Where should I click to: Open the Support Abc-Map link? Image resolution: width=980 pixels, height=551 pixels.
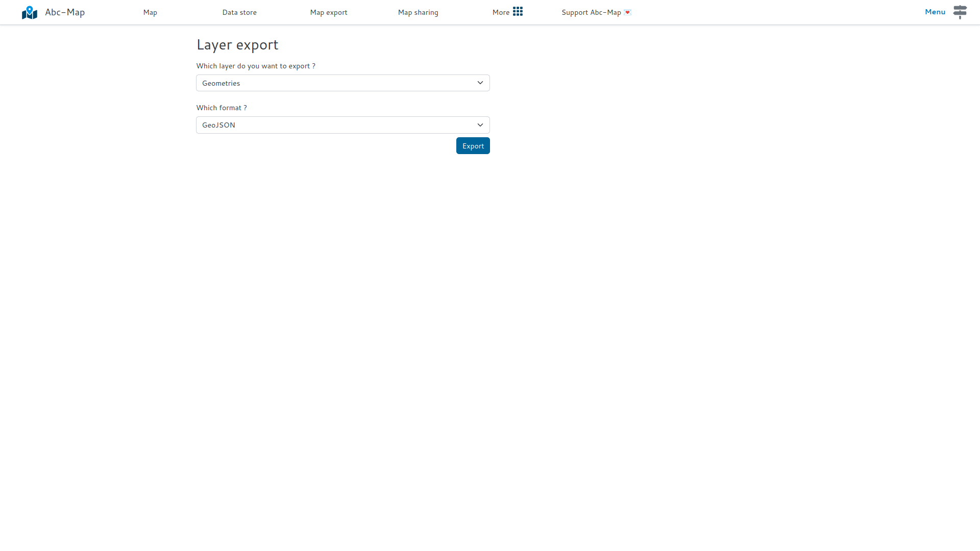(x=591, y=12)
